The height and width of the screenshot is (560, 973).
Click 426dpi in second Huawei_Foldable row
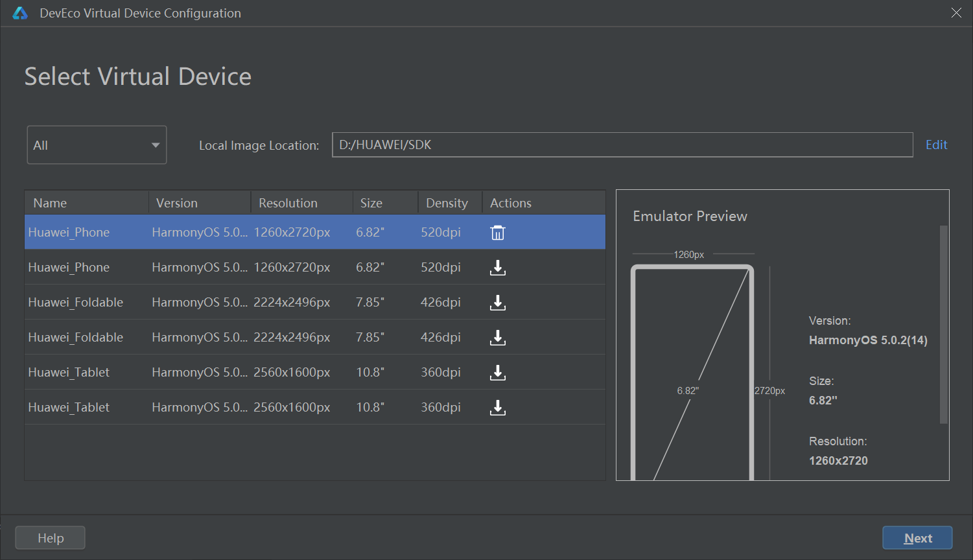[441, 338]
